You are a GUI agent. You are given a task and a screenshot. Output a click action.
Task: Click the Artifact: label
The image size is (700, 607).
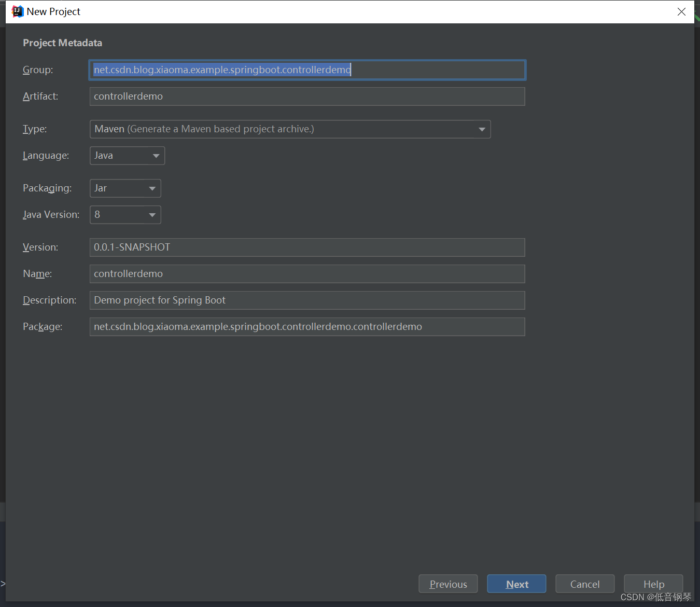pyautogui.click(x=40, y=96)
